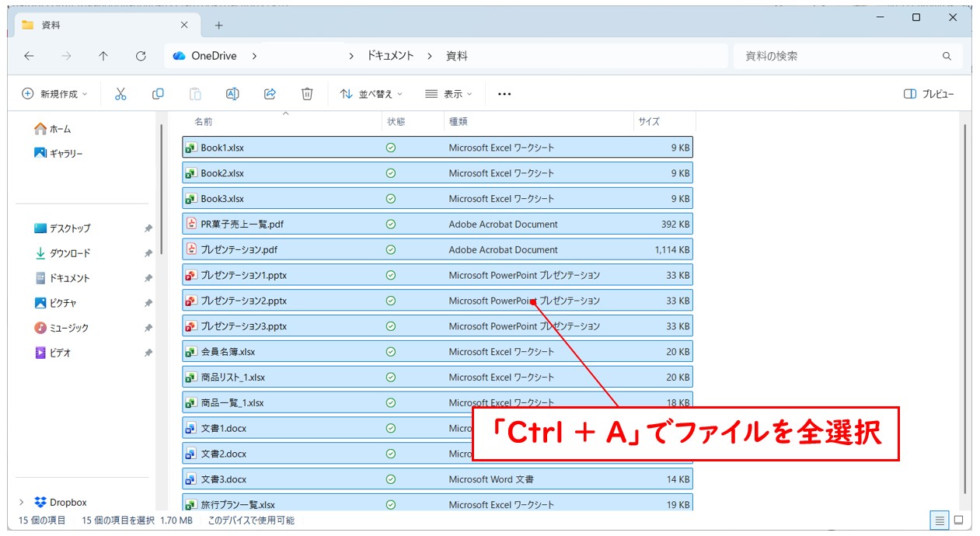Open the 表示 view options dropdown
Viewport: 980px width, 536px height.
(x=449, y=94)
